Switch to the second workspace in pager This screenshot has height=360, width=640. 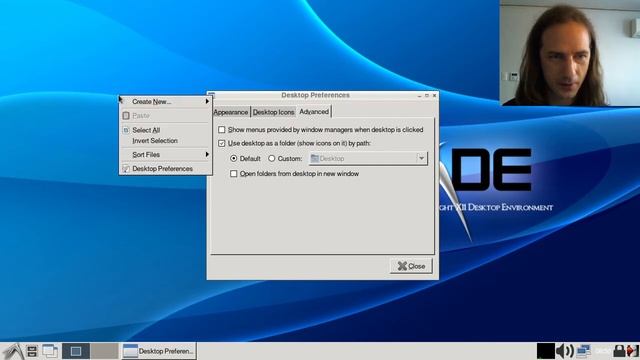tap(104, 351)
